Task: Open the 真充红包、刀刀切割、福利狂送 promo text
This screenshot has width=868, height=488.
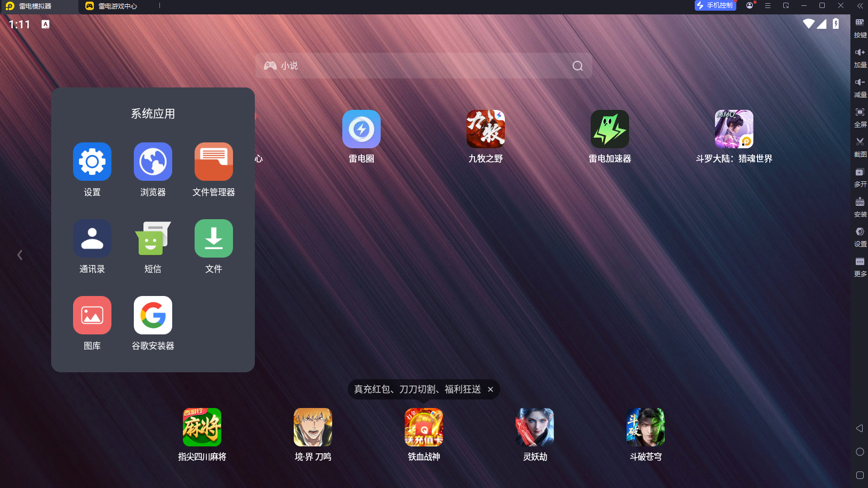Action: (x=417, y=389)
